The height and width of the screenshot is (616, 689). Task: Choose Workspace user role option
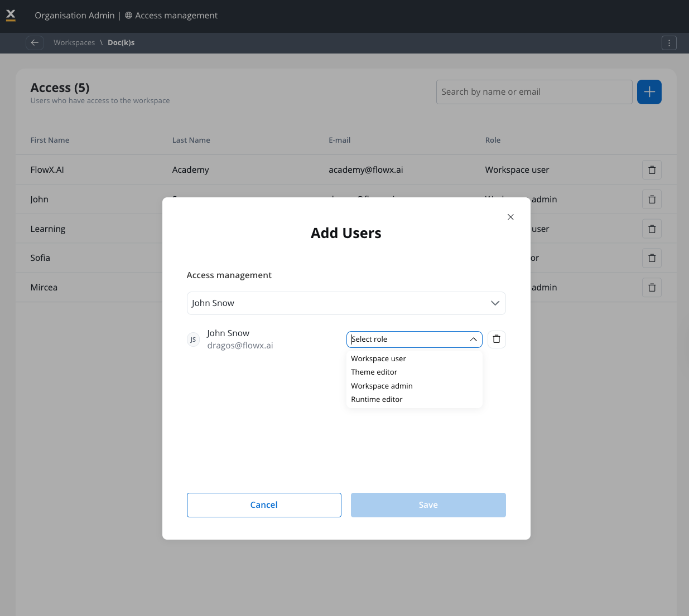click(x=378, y=359)
